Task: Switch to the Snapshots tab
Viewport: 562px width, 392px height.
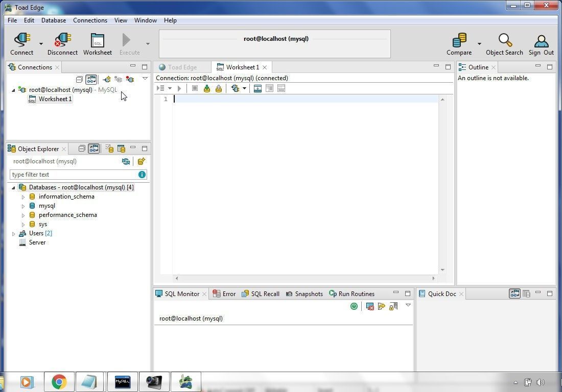Action: pos(305,294)
